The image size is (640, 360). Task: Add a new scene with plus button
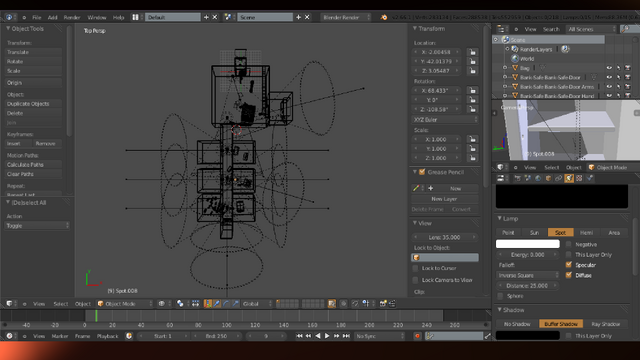tap(298, 17)
